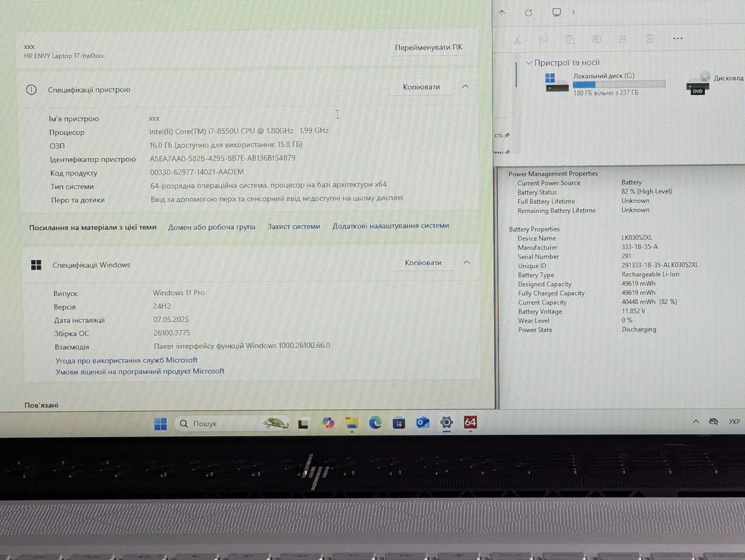This screenshot has height=560, width=745.
Task: Switch to Settings on the taskbar
Action: [446, 423]
